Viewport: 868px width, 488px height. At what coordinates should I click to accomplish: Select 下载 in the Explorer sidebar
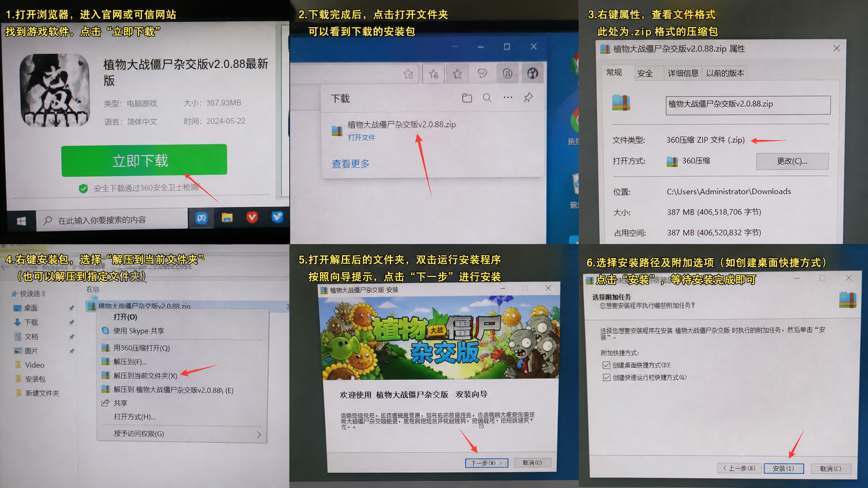pos(26,323)
